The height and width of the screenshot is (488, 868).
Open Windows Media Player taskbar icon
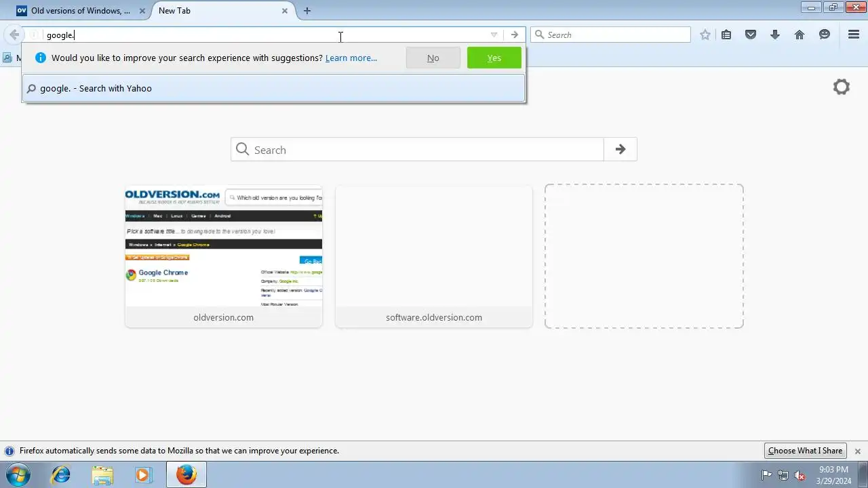pos(143,474)
